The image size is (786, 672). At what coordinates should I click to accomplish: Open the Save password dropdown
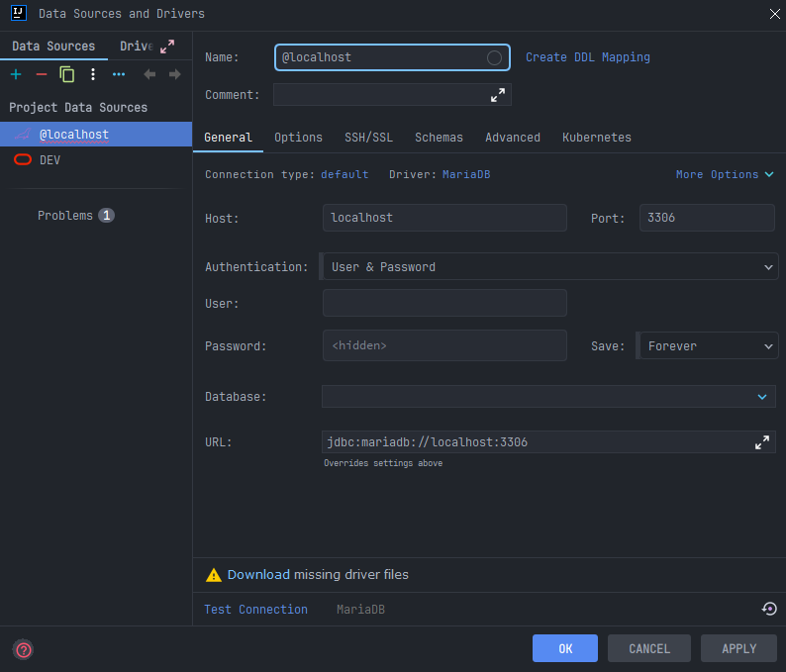point(709,345)
